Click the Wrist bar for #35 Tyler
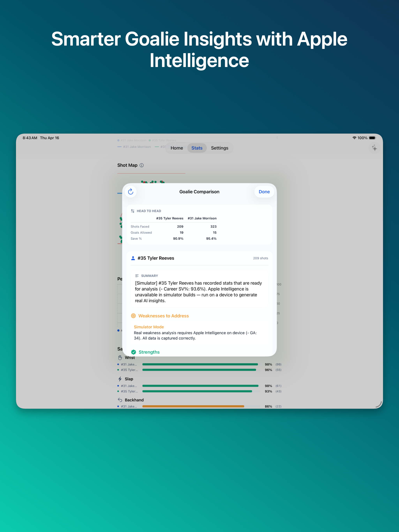 [x=199, y=370]
